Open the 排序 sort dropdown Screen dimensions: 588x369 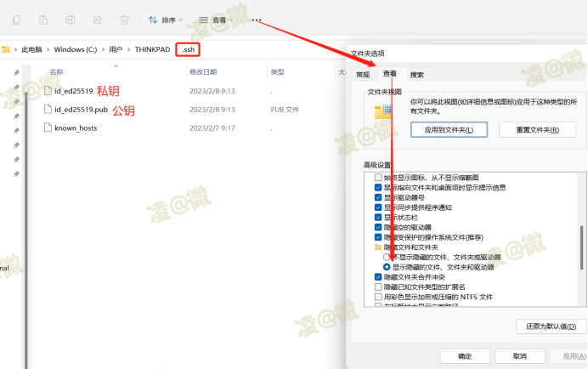point(165,20)
